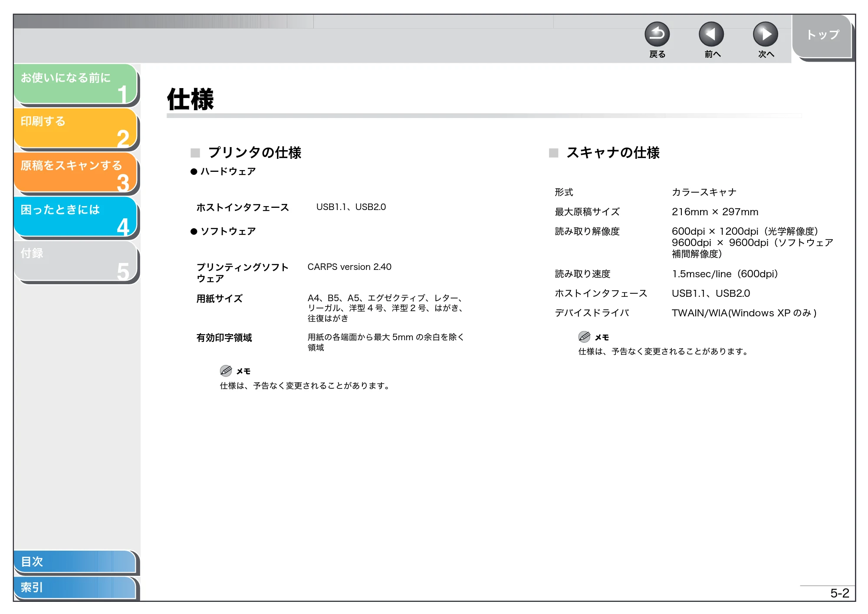Open chapter 2 印刷する
This screenshot has height=614, width=868.
[x=76, y=128]
